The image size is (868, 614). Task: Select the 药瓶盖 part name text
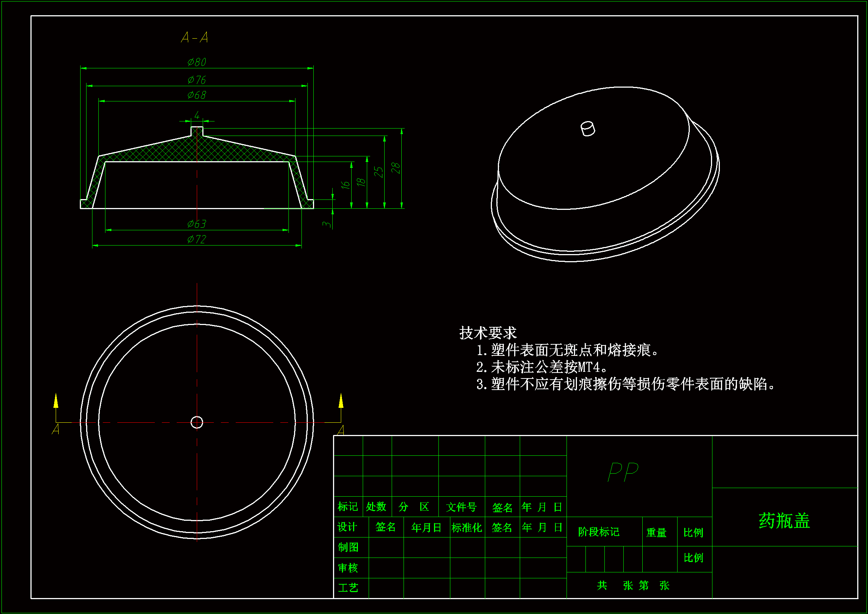coord(784,520)
